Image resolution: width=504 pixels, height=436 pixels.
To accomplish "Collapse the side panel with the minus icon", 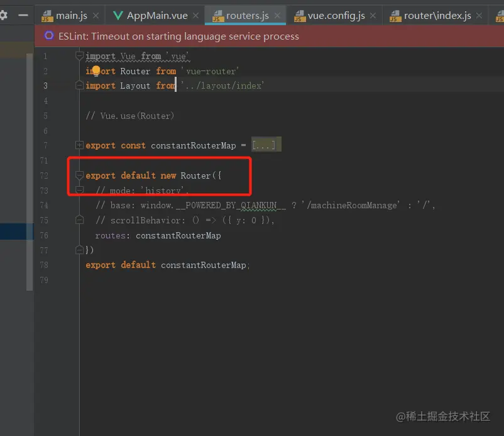I will coord(23,15).
